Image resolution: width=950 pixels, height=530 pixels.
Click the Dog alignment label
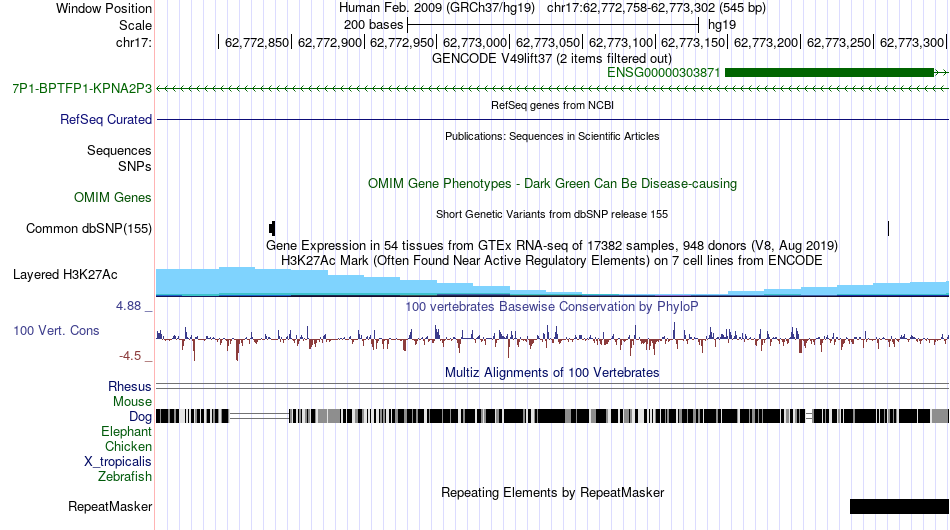(x=140, y=417)
